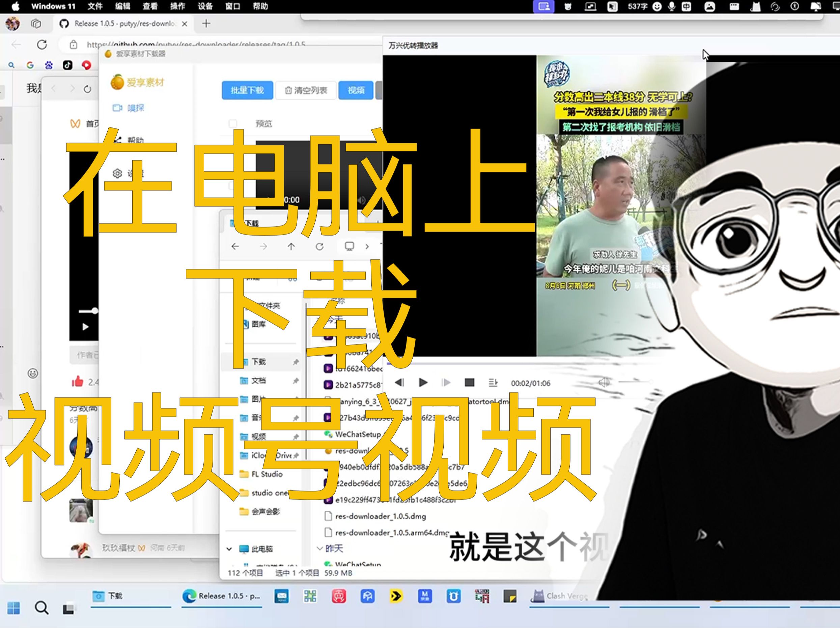840x628 pixels.
Task: Click play button in 万兴优转 player
Action: 423,383
